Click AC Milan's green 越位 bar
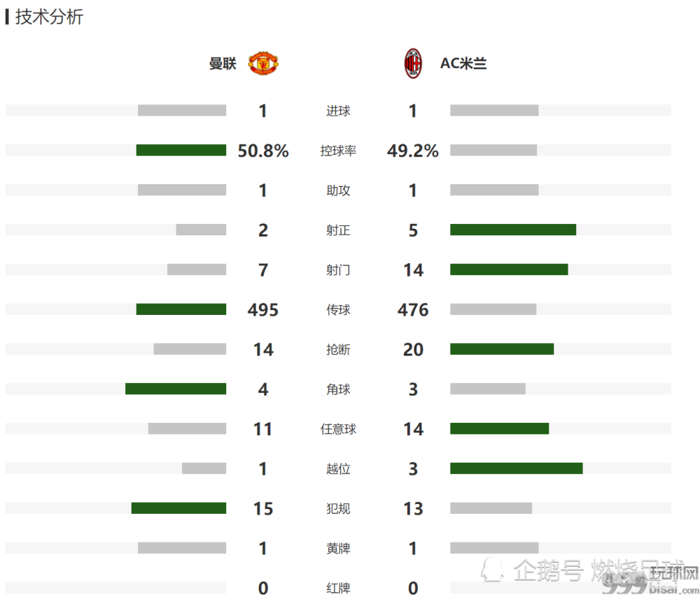Screen dimensions: 700x595 517,468
